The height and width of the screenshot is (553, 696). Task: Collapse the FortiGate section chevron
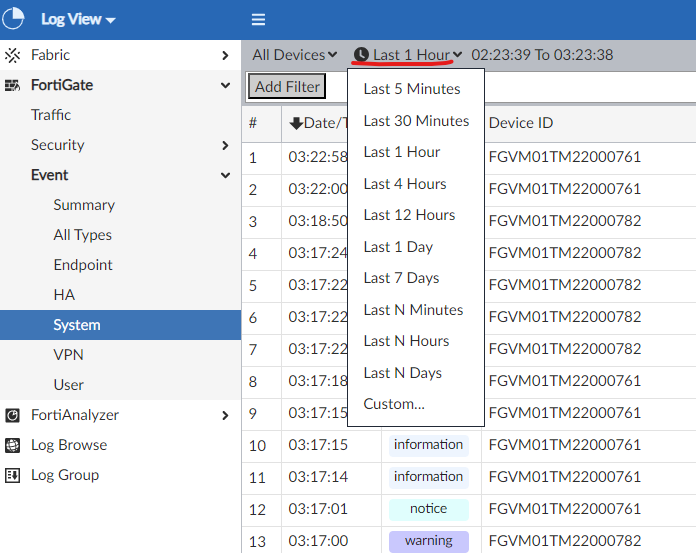[225, 85]
